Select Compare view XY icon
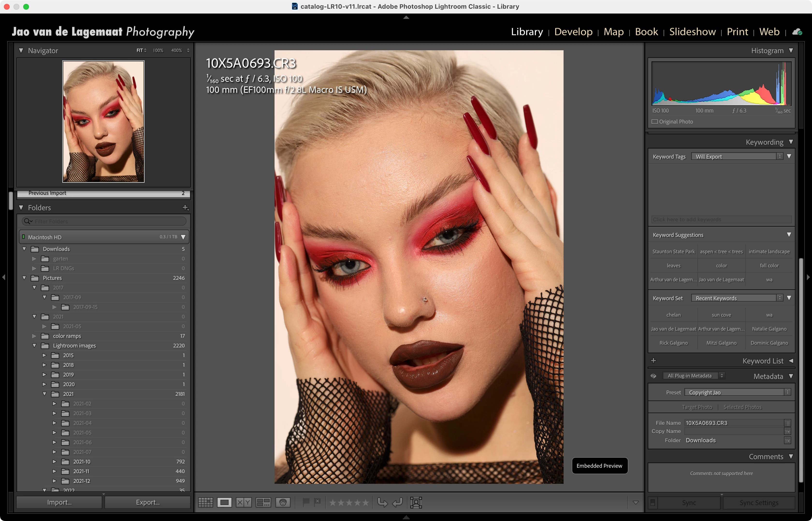This screenshot has height=521, width=812. click(244, 502)
